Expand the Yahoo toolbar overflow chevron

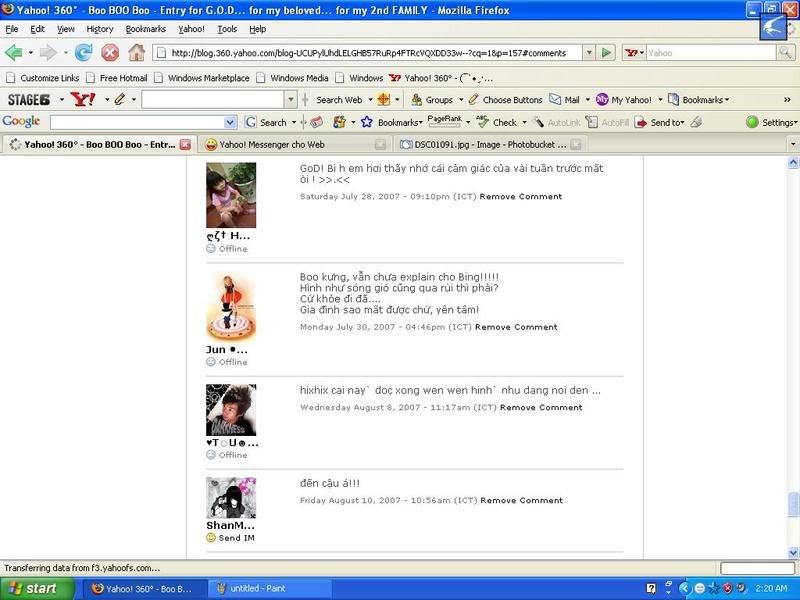coord(787,99)
